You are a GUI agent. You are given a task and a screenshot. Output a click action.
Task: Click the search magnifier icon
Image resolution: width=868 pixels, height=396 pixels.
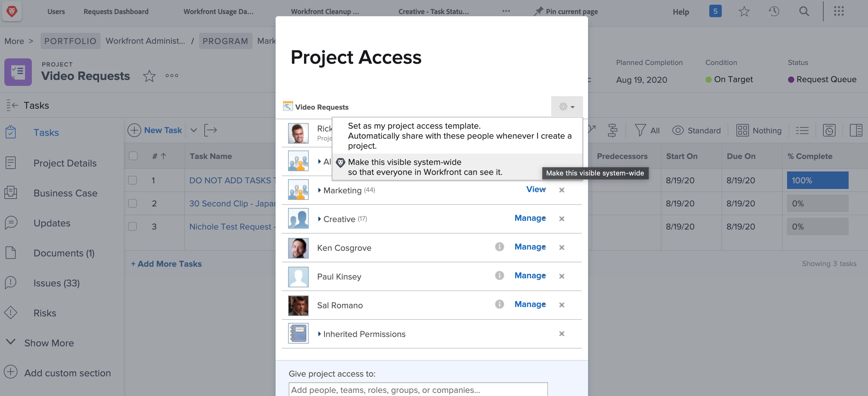(804, 12)
